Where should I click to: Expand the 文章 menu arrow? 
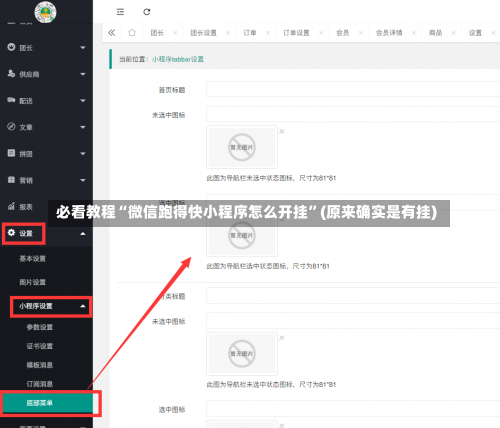tap(83, 127)
